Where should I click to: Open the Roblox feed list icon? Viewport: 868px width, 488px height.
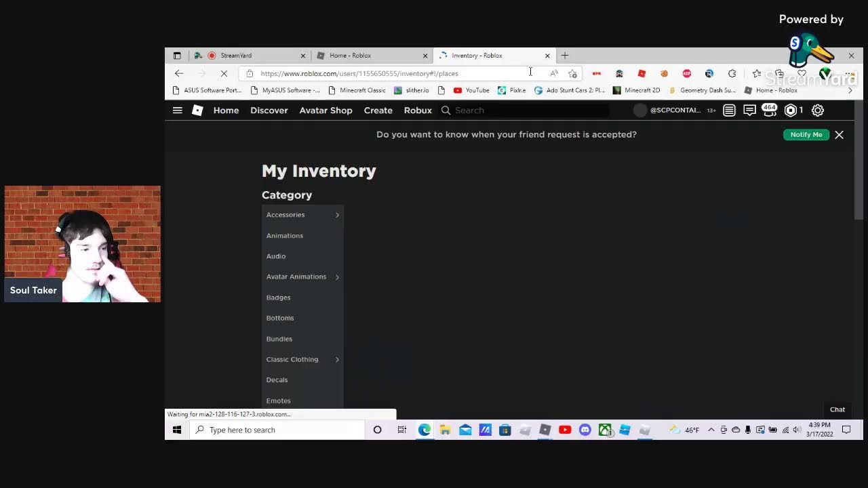(729, 110)
